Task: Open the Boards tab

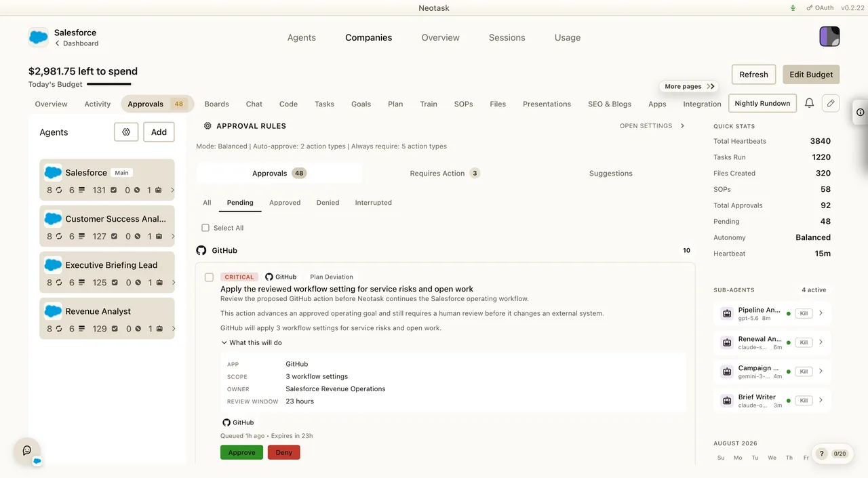Action: (x=217, y=104)
